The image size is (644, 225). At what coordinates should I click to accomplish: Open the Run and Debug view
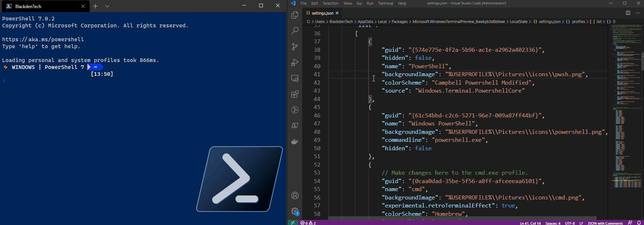point(295,62)
